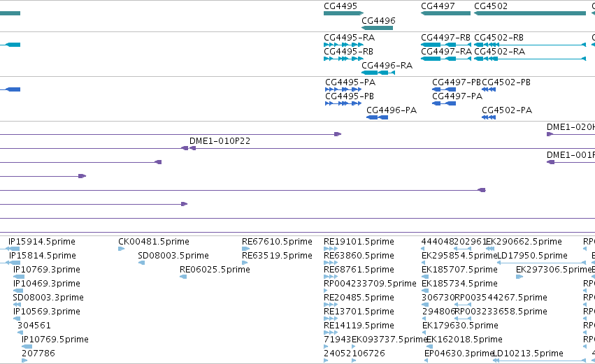Select the CG4496 gene label

378,21
